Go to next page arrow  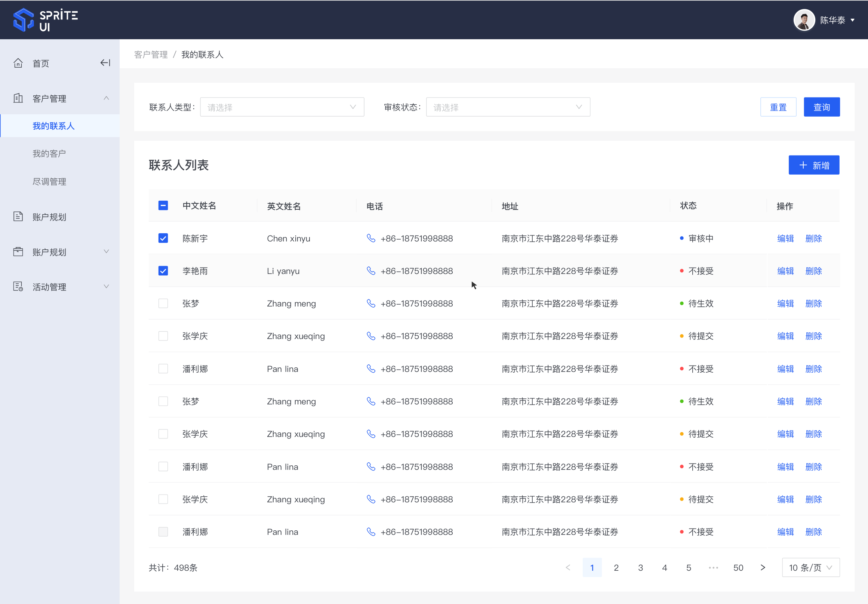[763, 567]
